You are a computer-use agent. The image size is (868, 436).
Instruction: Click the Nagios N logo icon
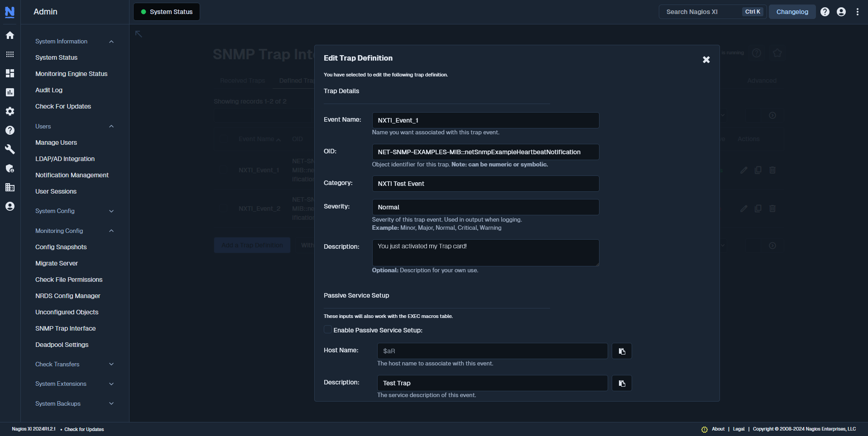(x=10, y=12)
